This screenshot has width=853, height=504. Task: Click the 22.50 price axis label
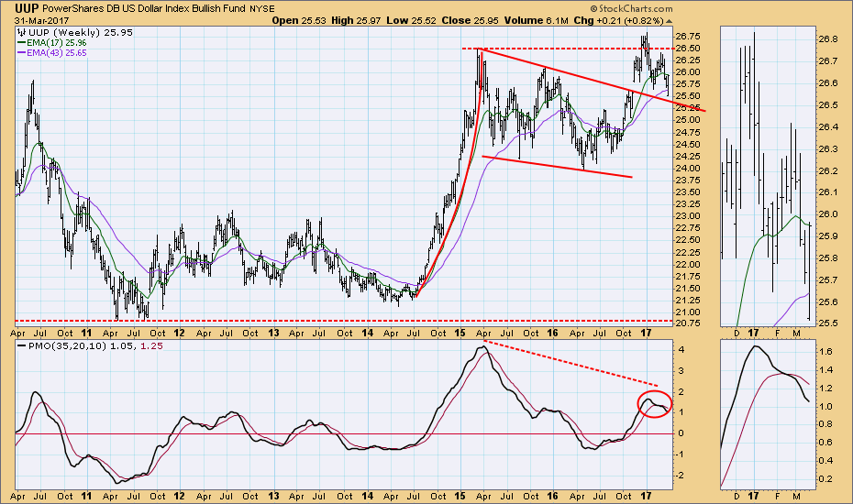pyautogui.click(x=688, y=240)
